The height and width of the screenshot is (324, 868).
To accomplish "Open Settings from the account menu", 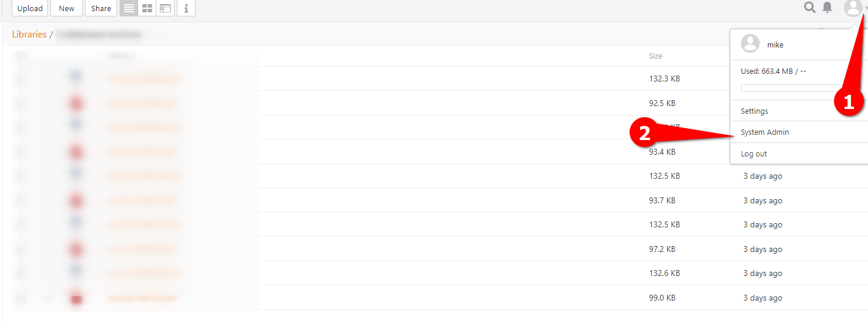I will tap(754, 111).
